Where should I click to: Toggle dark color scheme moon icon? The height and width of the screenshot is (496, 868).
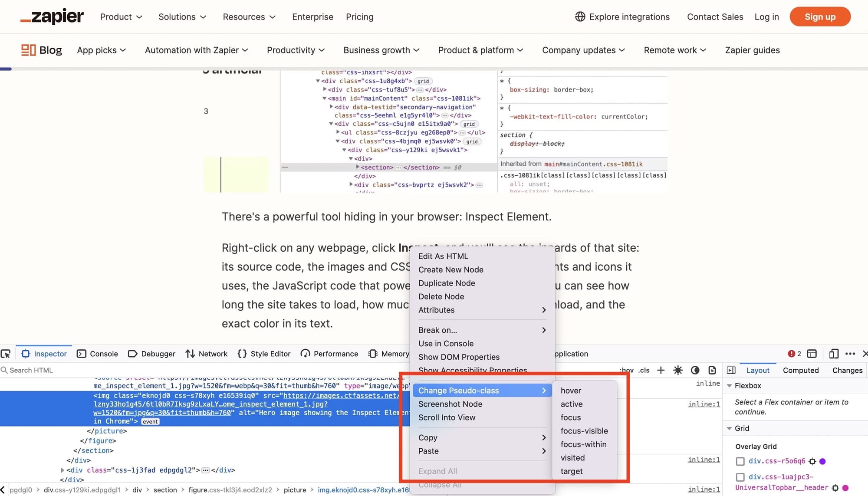(x=695, y=370)
